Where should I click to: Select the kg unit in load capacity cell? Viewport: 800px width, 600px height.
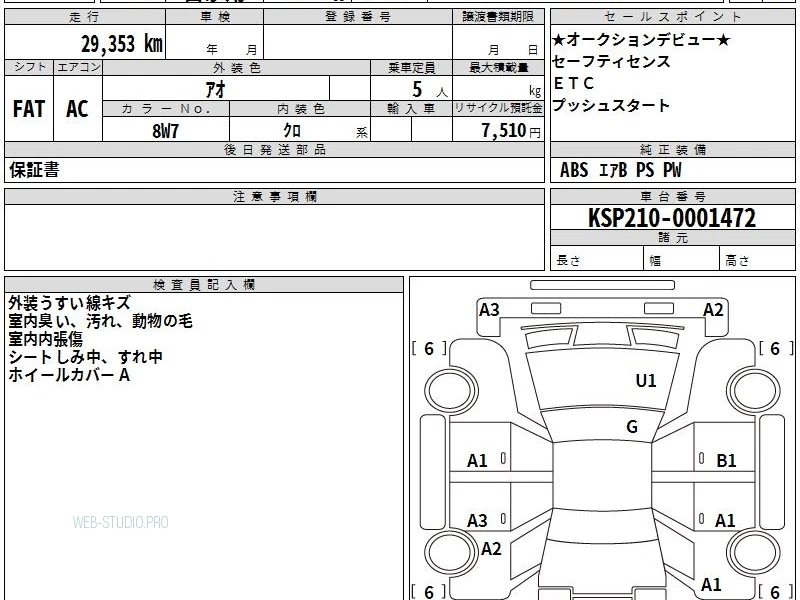[x=535, y=91]
